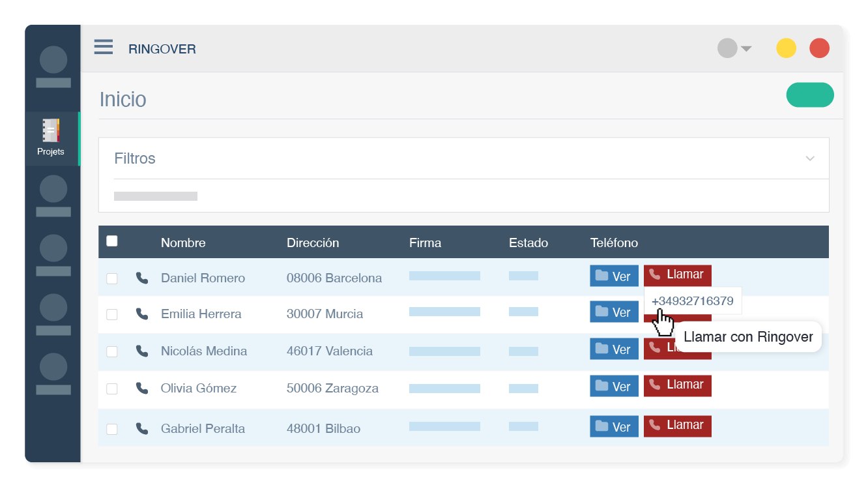Open the Inicio page heading
The width and height of the screenshot is (868, 487).
(123, 99)
